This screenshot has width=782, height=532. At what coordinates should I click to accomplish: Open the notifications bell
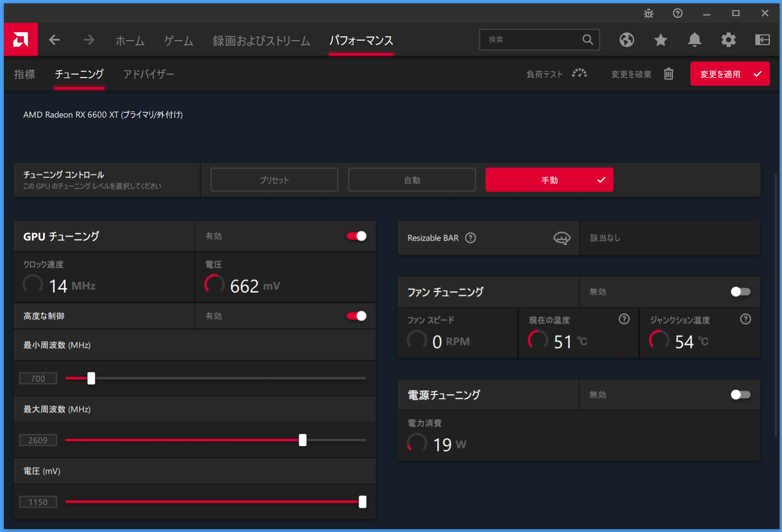tap(695, 40)
